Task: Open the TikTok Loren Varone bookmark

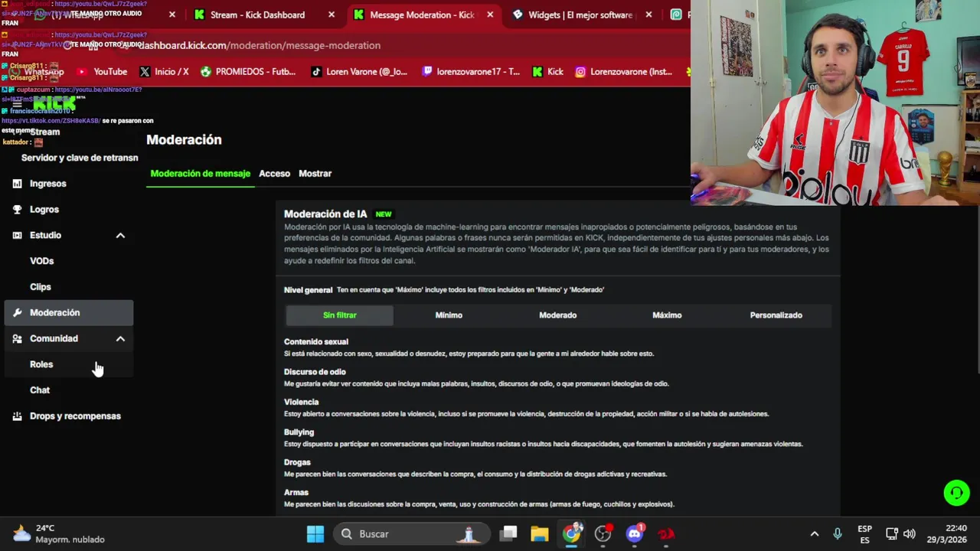Action: click(359, 72)
